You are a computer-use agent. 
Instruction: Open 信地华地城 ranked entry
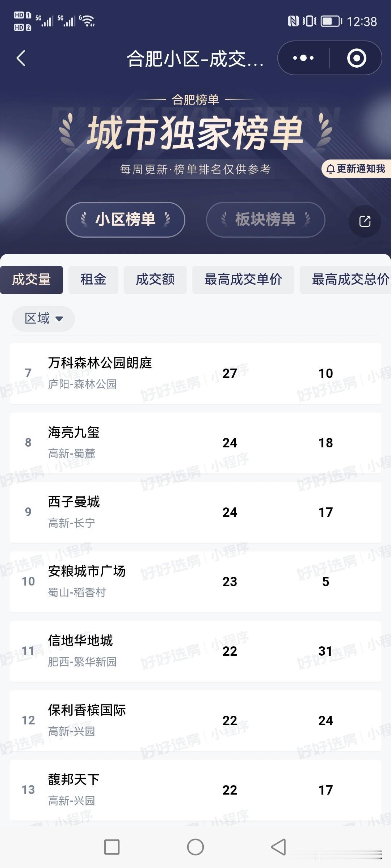pos(195,651)
